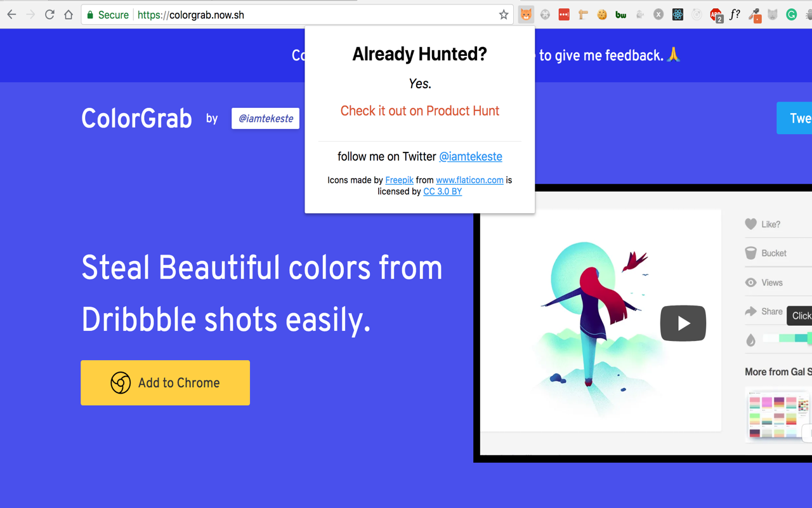This screenshot has height=508, width=812.
Task: Click the blue Tweet button
Action: (x=794, y=117)
